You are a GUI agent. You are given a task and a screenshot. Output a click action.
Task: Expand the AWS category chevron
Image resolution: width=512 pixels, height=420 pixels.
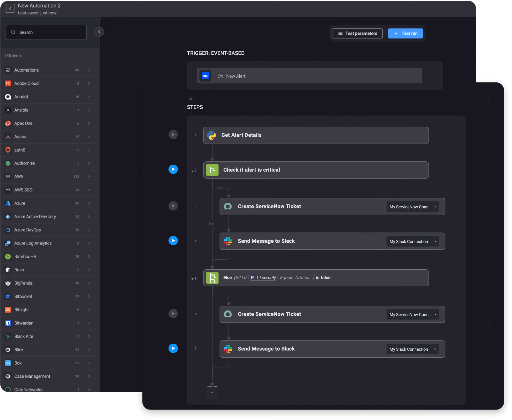(x=89, y=177)
